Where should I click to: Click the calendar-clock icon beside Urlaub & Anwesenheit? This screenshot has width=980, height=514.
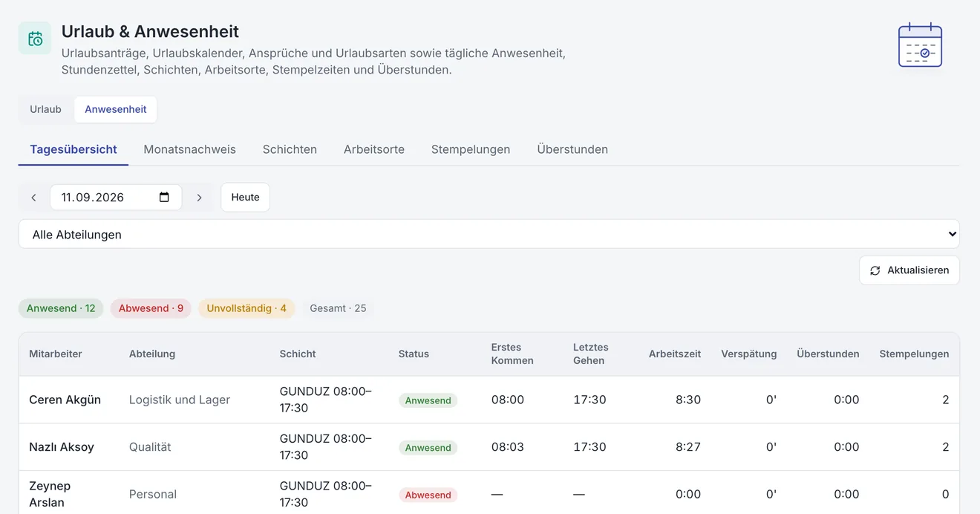pyautogui.click(x=35, y=38)
